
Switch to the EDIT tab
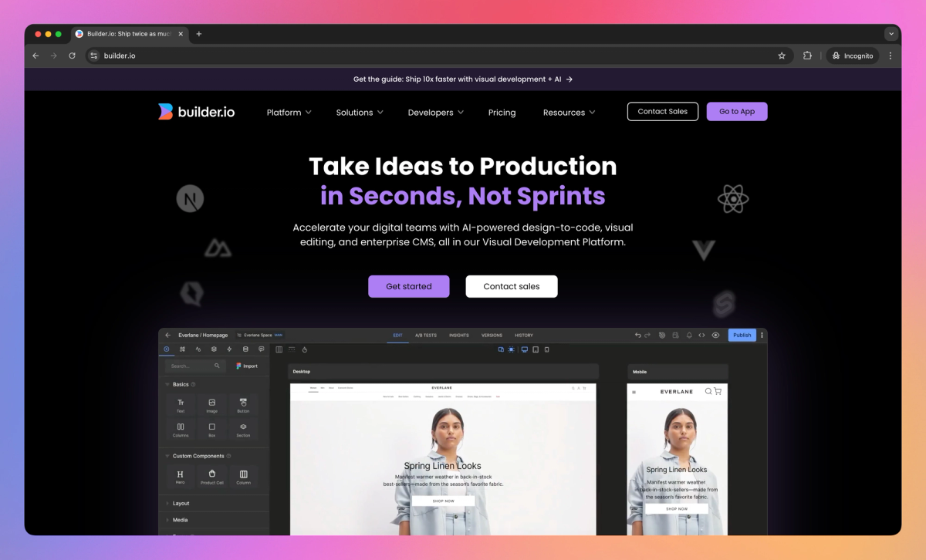(397, 336)
